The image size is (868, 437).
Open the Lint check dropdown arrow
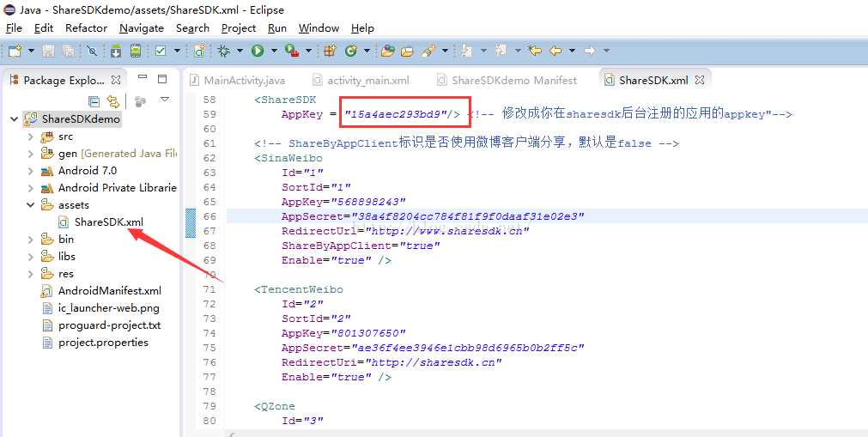click(177, 51)
